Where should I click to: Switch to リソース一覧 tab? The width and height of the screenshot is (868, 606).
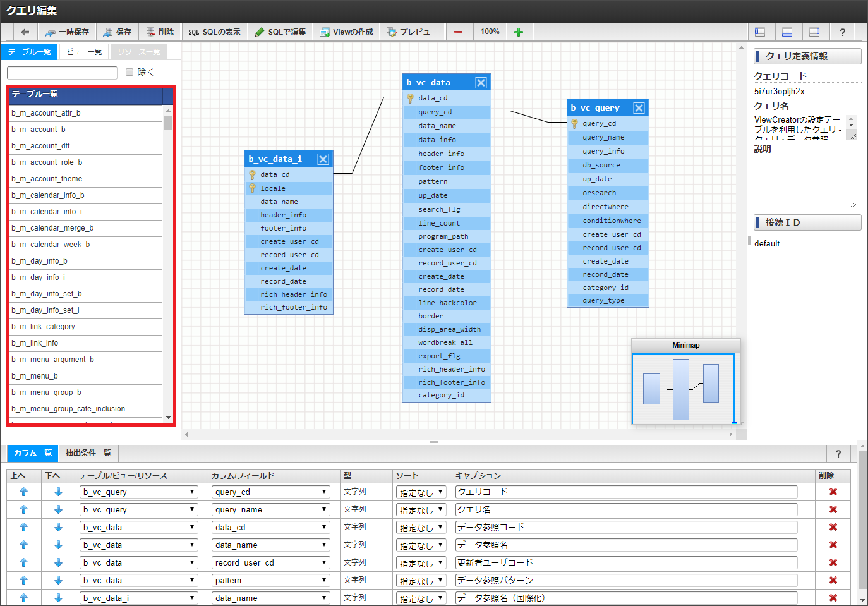tap(139, 52)
